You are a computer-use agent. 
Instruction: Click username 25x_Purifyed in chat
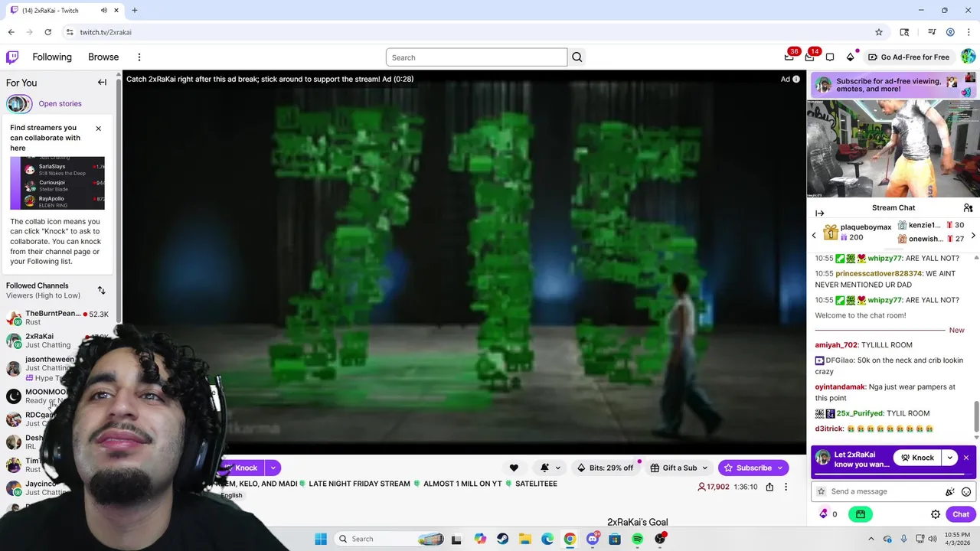pos(860,413)
